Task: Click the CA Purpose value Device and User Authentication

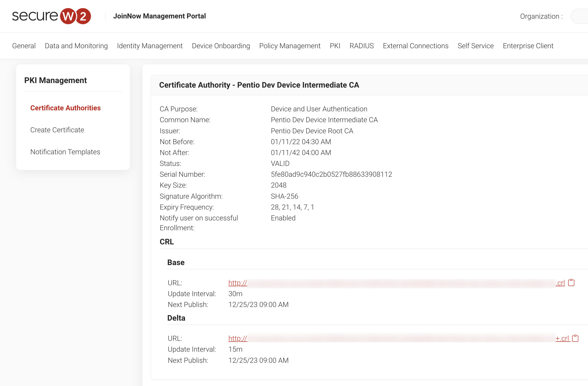Action: (x=319, y=109)
